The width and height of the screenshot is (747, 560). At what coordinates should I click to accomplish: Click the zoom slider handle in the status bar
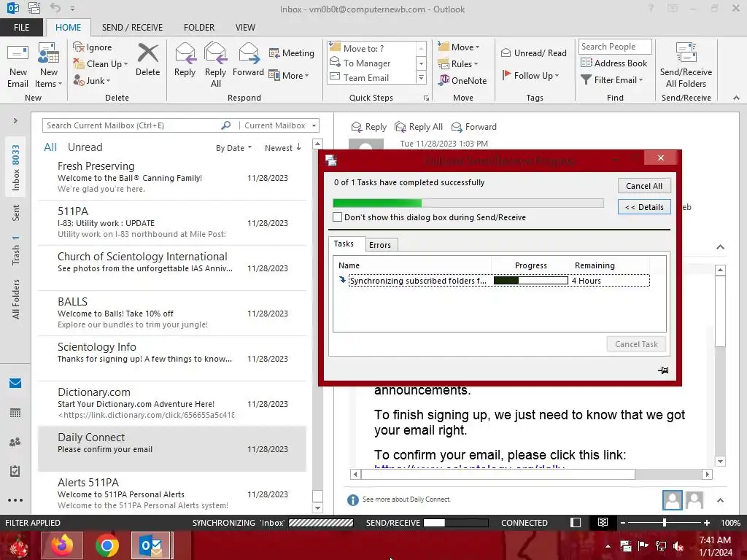point(665,522)
